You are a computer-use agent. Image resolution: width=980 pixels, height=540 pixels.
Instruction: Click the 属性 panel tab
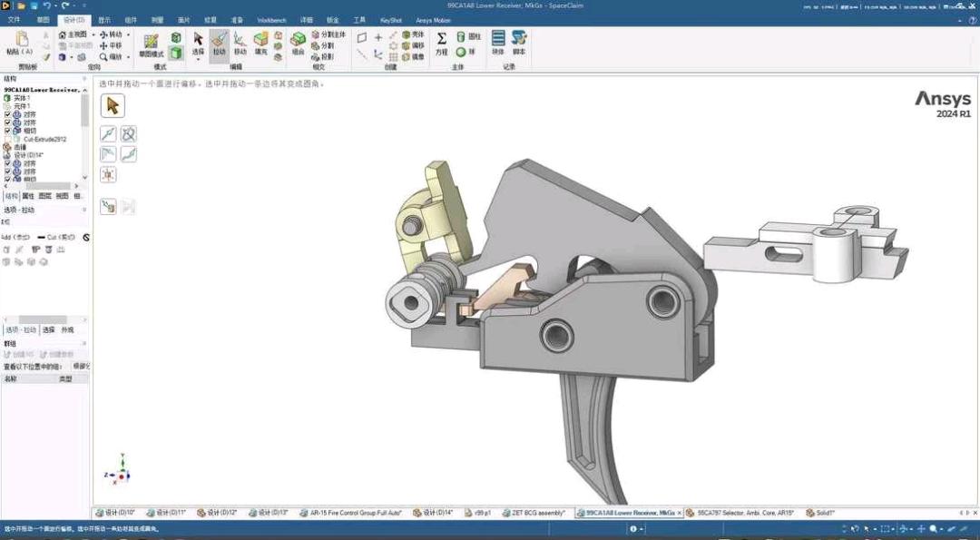pos(28,196)
